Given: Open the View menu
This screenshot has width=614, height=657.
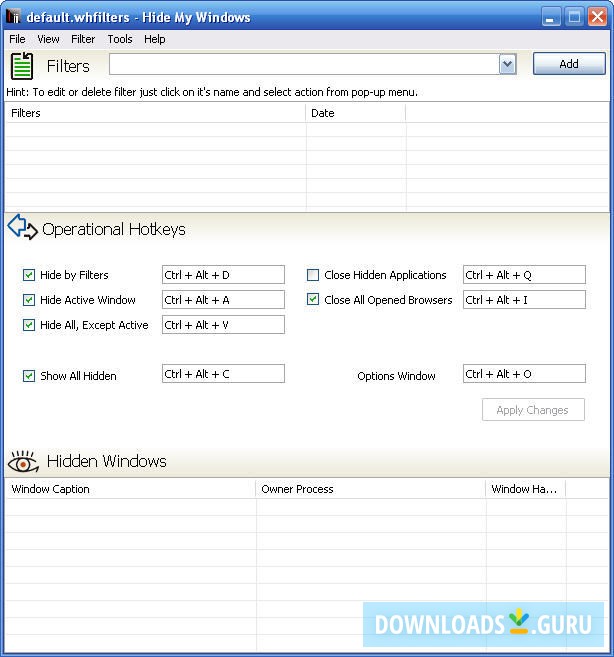Looking at the screenshot, I should pyautogui.click(x=48, y=39).
